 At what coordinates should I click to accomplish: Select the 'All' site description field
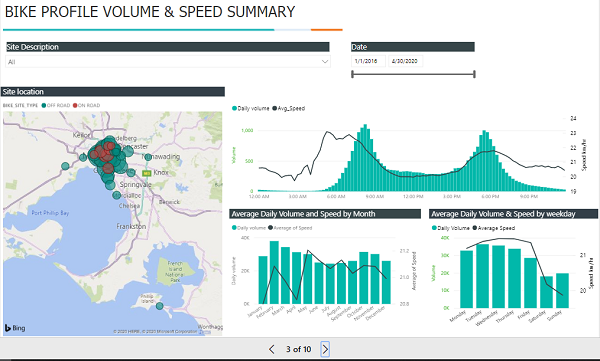pos(168,62)
